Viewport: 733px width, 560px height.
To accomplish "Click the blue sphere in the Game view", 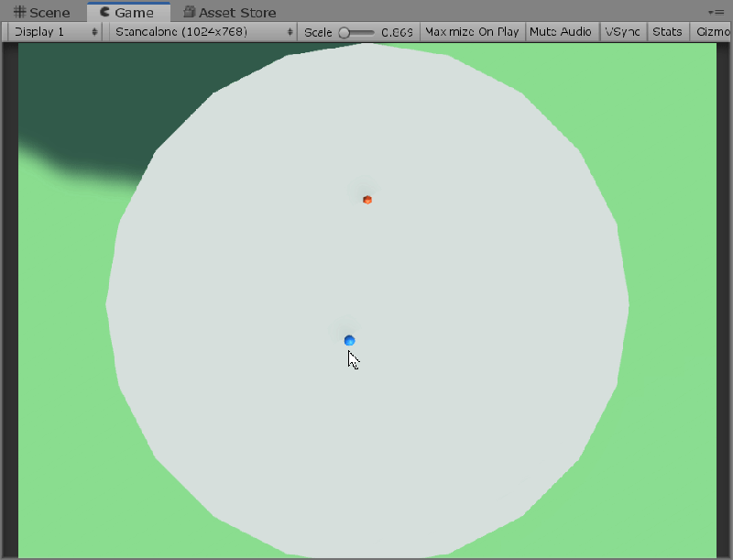I will pos(349,339).
